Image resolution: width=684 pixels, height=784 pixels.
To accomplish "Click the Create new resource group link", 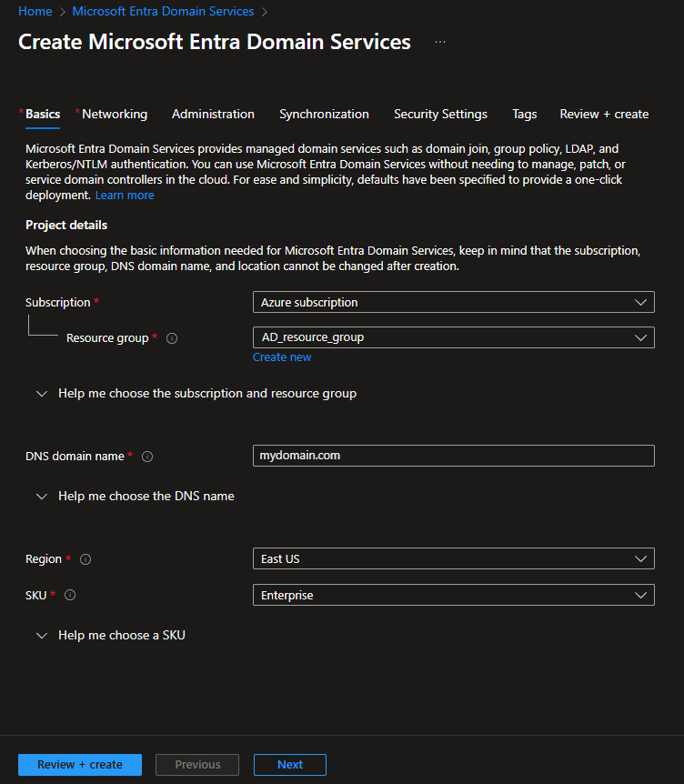I will pos(282,357).
